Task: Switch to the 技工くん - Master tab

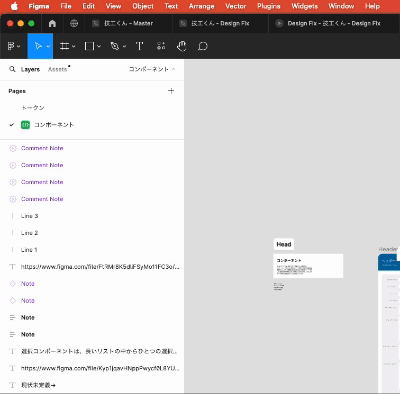Action: 128,23
